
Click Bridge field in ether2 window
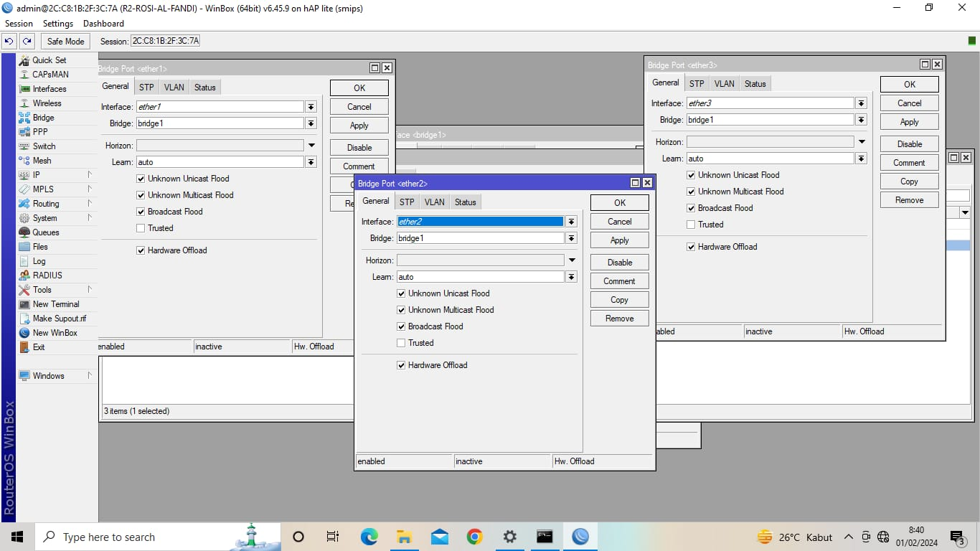(x=481, y=238)
